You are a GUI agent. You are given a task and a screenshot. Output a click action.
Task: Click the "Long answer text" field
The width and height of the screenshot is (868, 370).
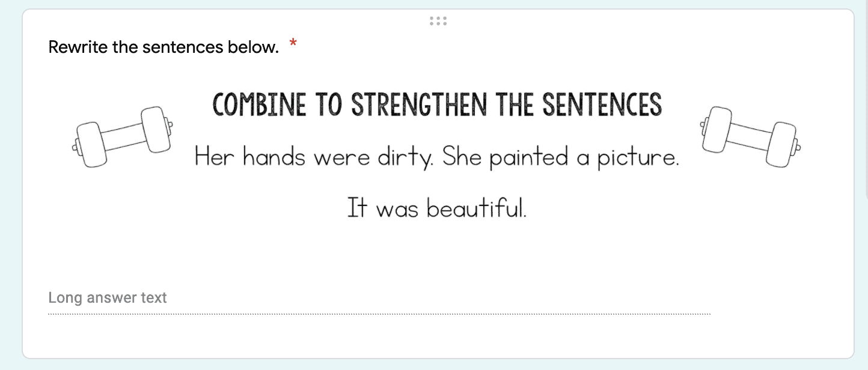[x=379, y=298]
